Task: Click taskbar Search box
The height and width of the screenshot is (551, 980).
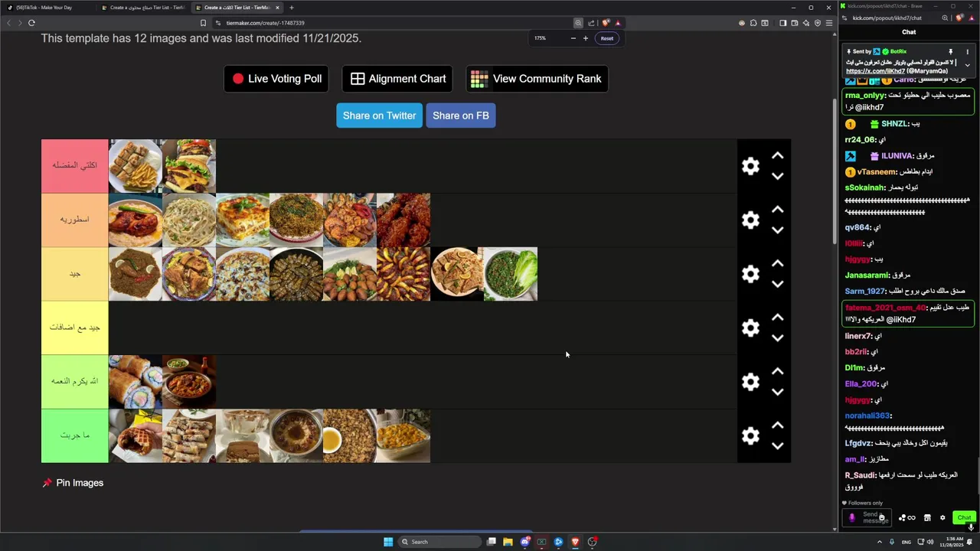Action: pyautogui.click(x=439, y=542)
